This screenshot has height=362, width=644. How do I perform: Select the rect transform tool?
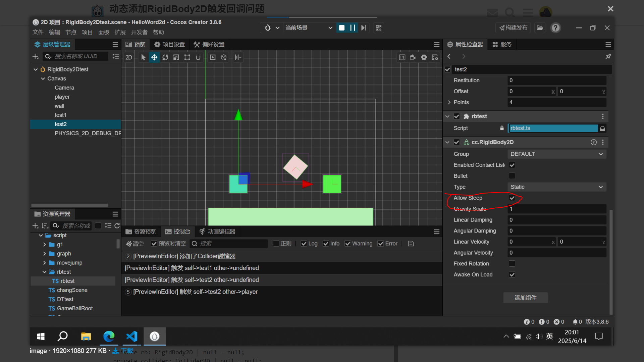point(187,57)
